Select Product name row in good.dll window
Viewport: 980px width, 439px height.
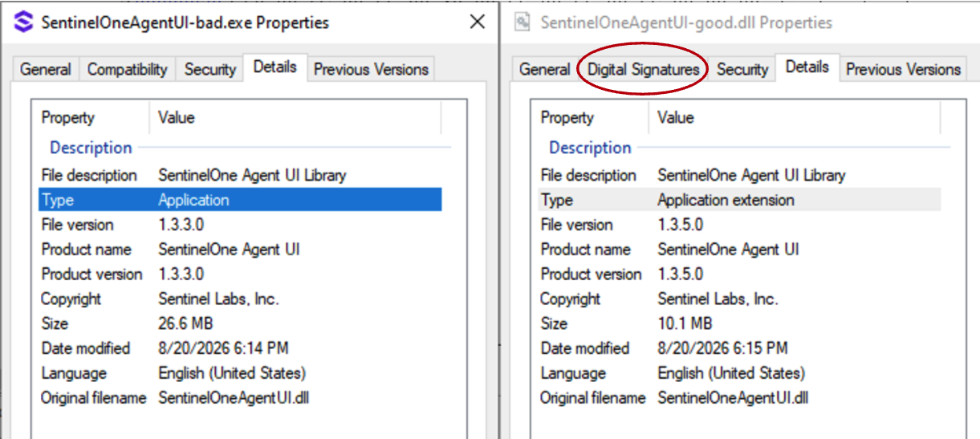pyautogui.click(x=739, y=250)
